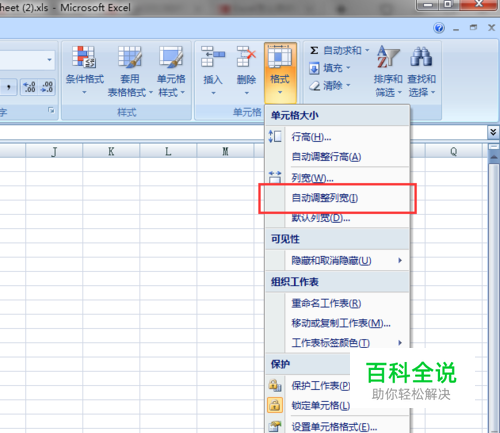Select AutoFit Column Width 自动调整列宽(I)
This screenshot has width=500, height=433.
tap(338, 198)
